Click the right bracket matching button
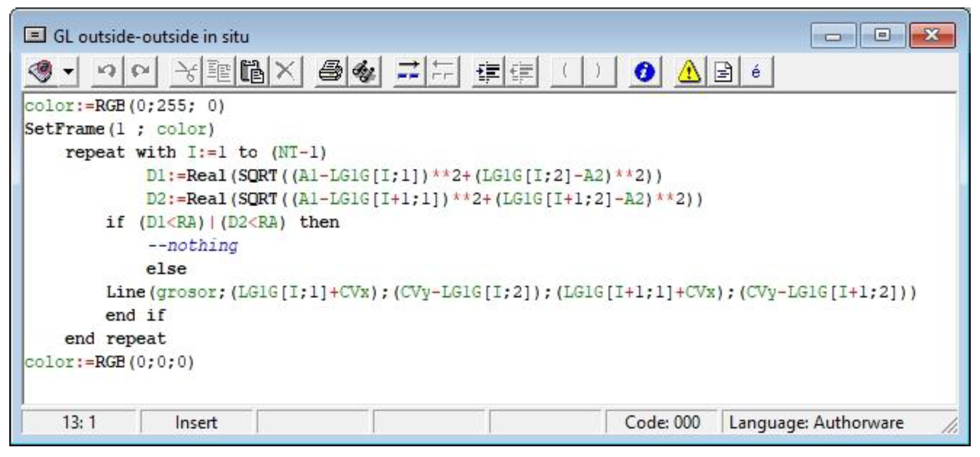Image resolution: width=980 pixels, height=457 pixels. coord(599,71)
